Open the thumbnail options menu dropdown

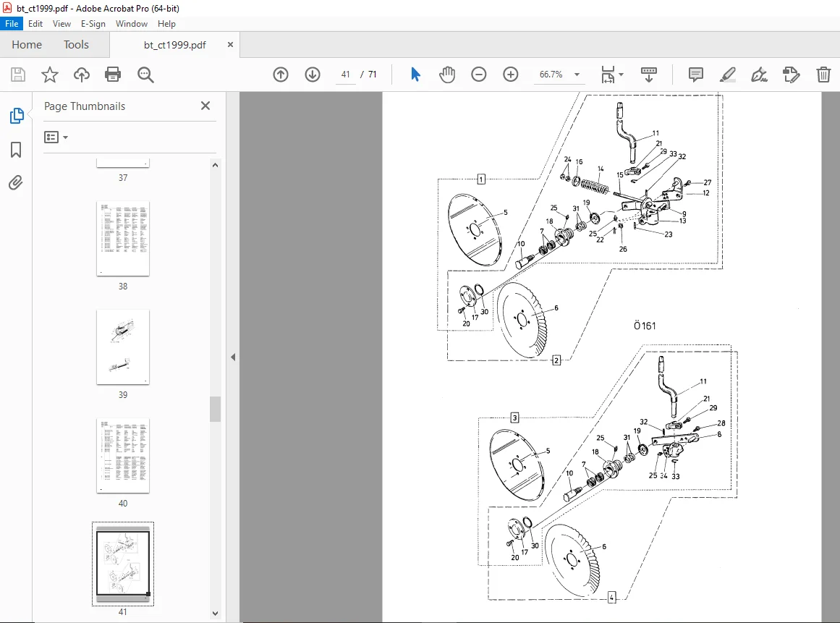coord(56,137)
